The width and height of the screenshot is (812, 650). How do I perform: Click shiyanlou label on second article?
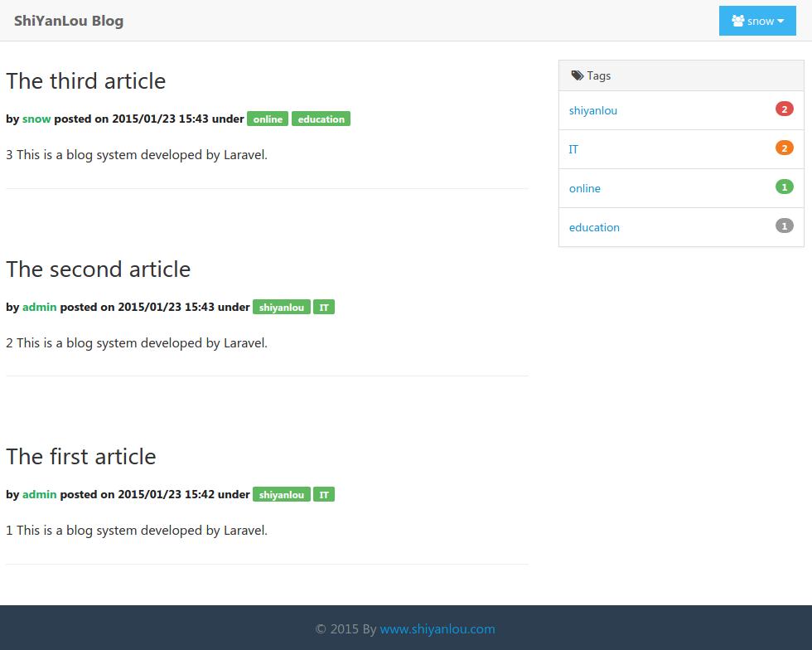[281, 307]
